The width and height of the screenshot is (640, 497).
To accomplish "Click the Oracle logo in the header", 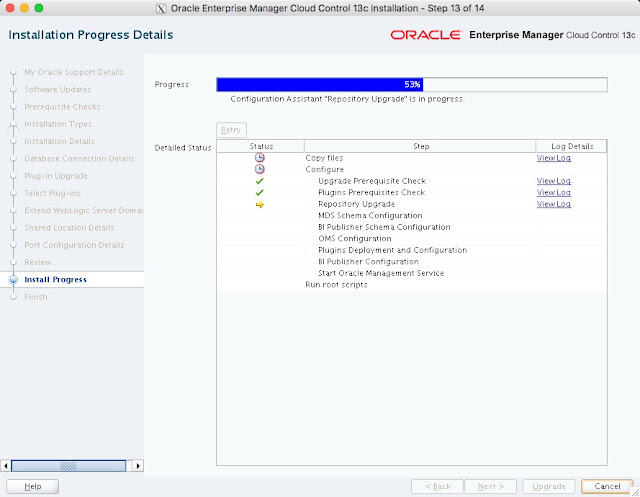I will (426, 35).
